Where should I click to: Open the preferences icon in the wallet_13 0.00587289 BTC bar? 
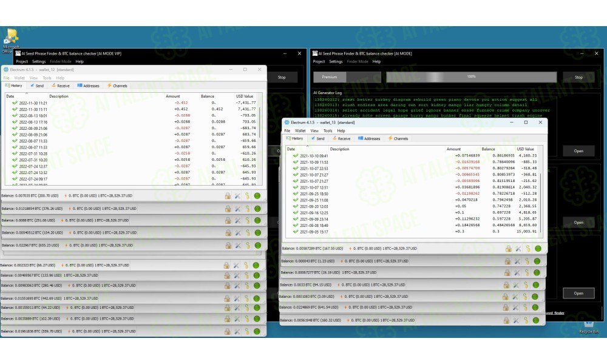pos(518,249)
